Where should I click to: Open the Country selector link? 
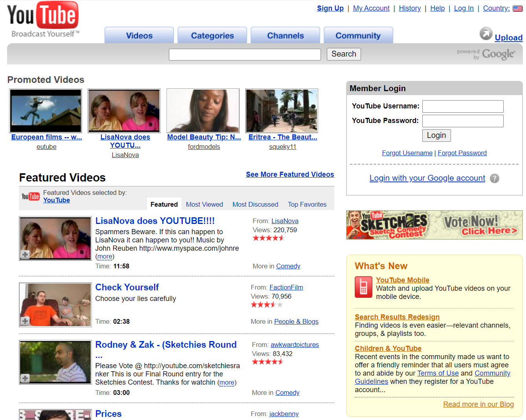coord(496,8)
